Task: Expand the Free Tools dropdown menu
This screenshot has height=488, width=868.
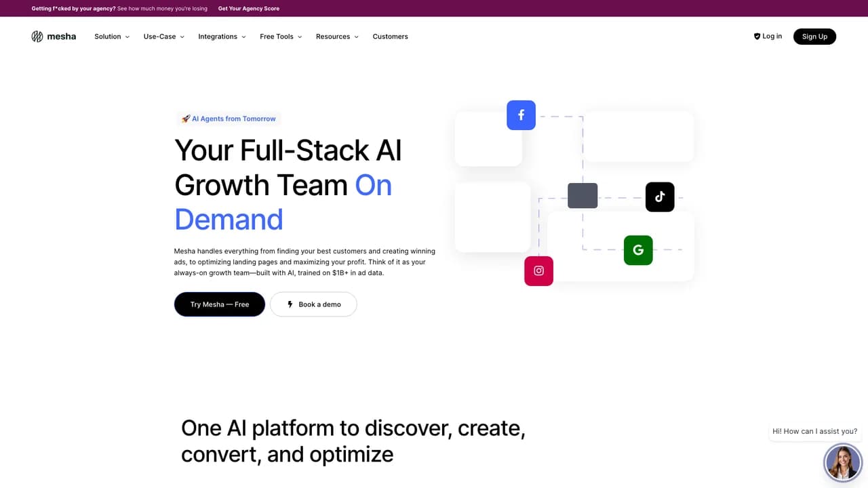Action: click(281, 37)
